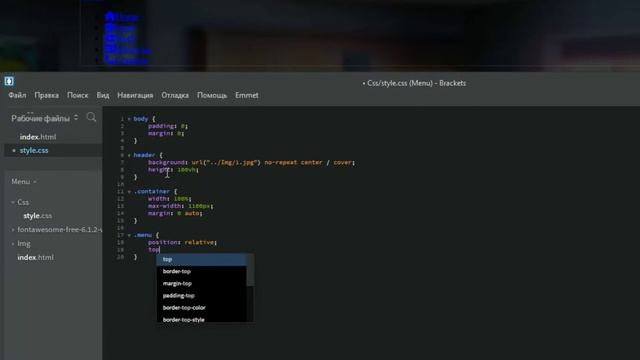Choose 'border-top-color' from autocomplete list
Screen dimensions: 640x360
pos(202,308)
